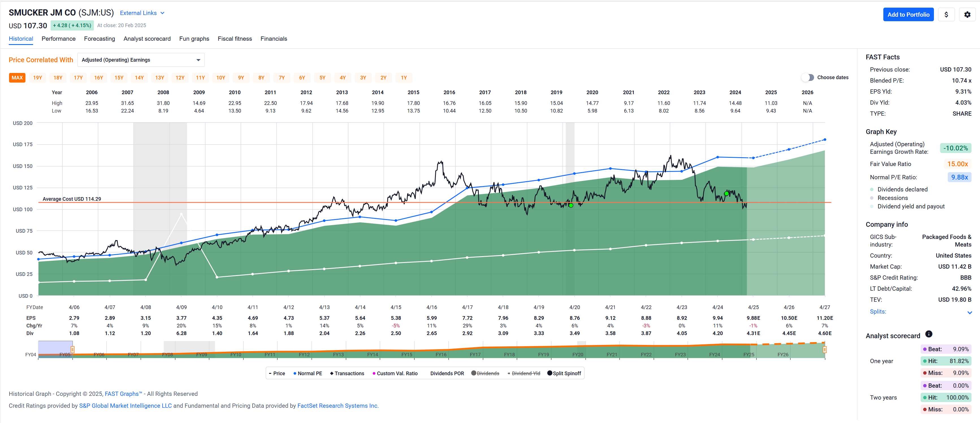Open the Forecasting tab
980x423 pixels.
pyautogui.click(x=99, y=39)
